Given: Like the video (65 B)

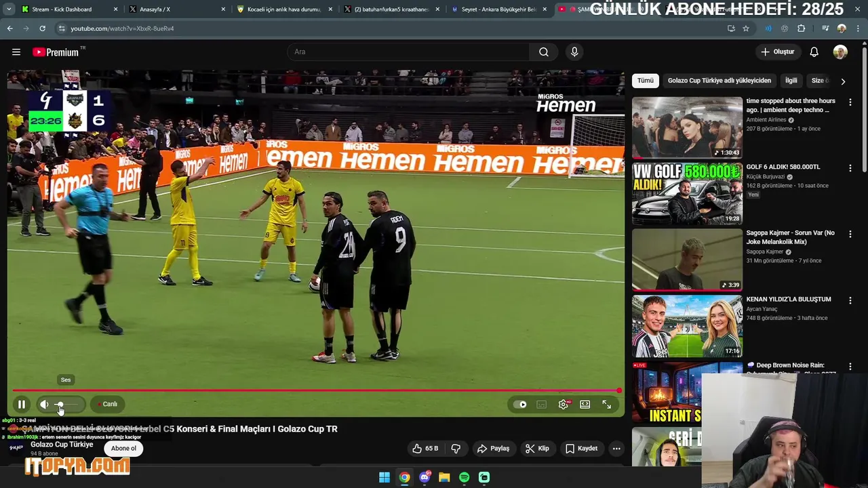Looking at the screenshot, I should tap(425, 449).
